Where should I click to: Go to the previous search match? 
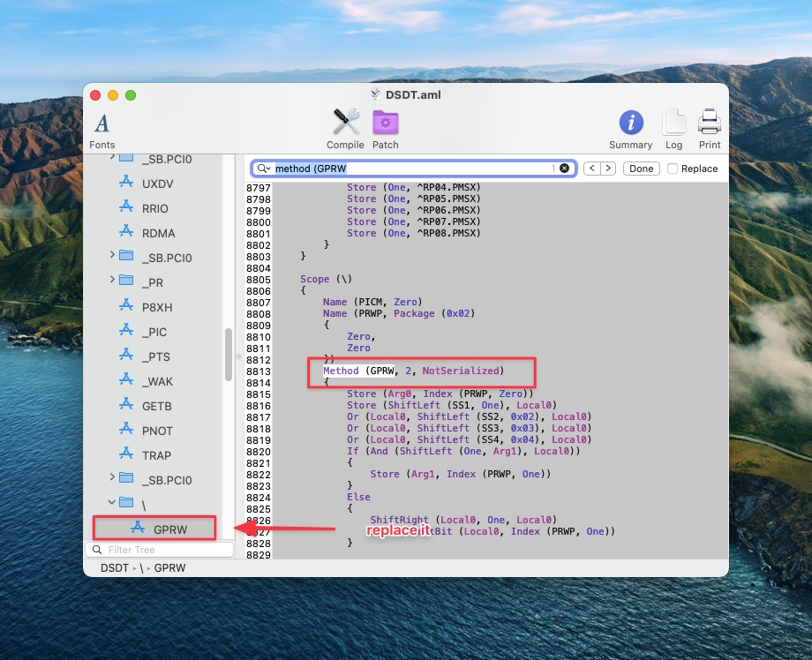pyautogui.click(x=592, y=169)
